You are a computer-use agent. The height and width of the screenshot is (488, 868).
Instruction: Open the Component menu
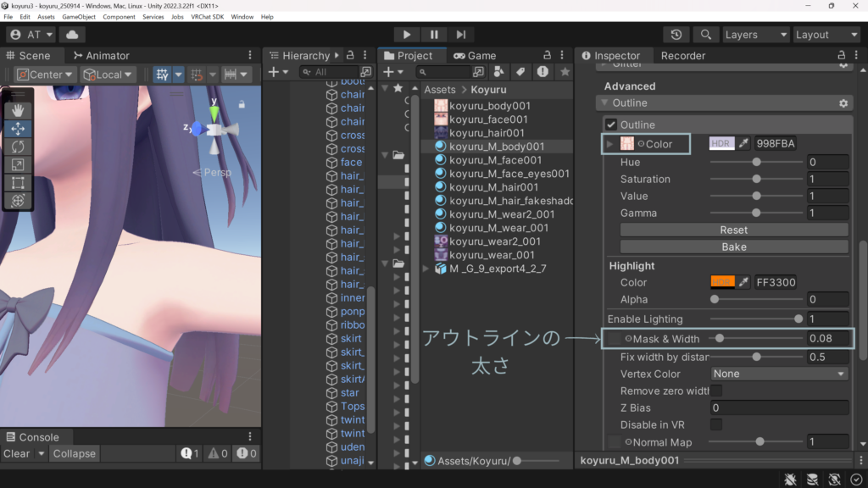[x=119, y=17]
